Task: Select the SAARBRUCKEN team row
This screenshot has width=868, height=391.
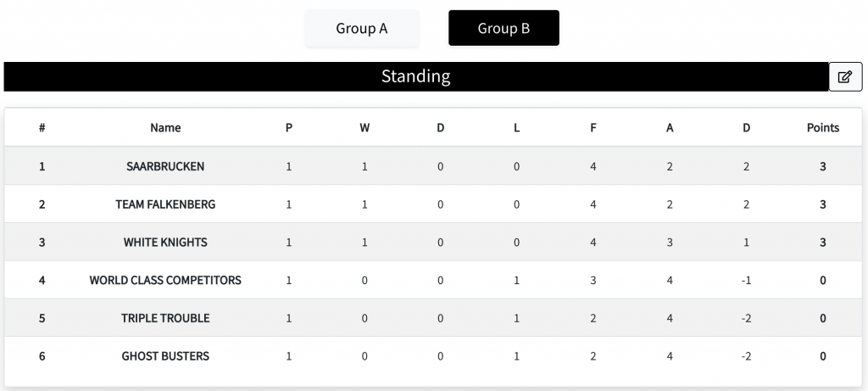Action: click(x=433, y=166)
